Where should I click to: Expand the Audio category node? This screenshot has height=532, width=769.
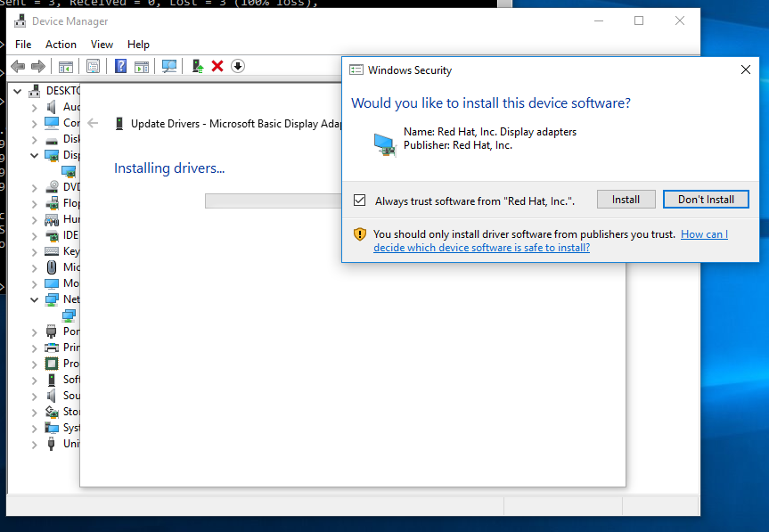pos(34,108)
